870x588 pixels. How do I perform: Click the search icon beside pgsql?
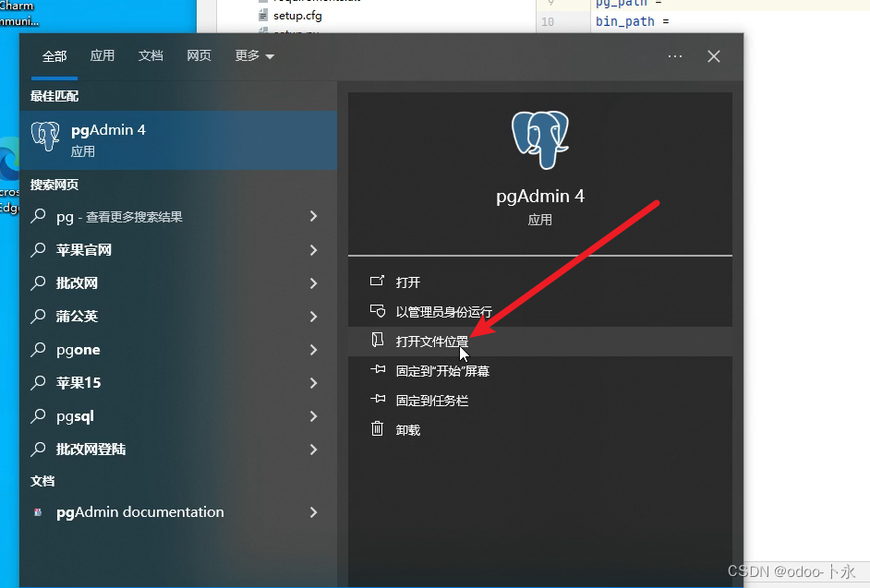pos(38,415)
